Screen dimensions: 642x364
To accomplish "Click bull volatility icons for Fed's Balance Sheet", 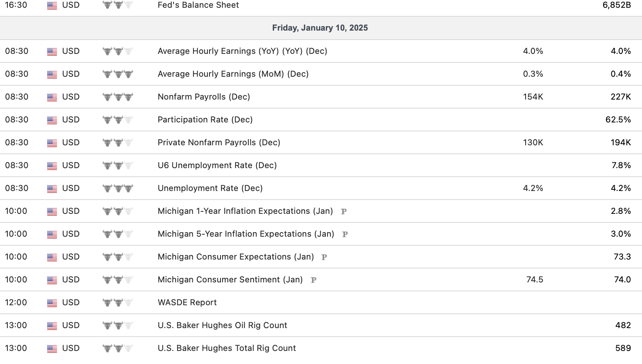I will [x=118, y=5].
